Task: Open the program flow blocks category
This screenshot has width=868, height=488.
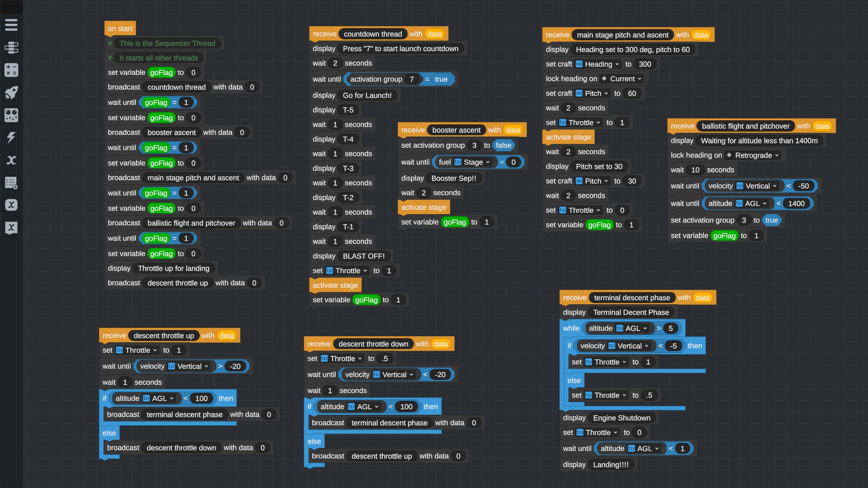Action: (x=11, y=47)
